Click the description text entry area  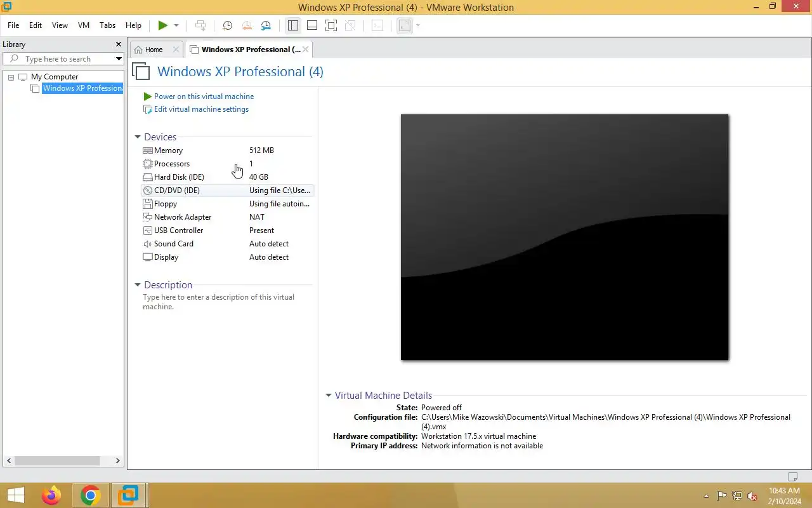coord(219,302)
